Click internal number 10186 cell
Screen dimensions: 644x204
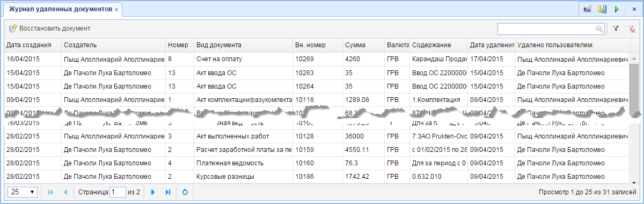[x=318, y=176]
